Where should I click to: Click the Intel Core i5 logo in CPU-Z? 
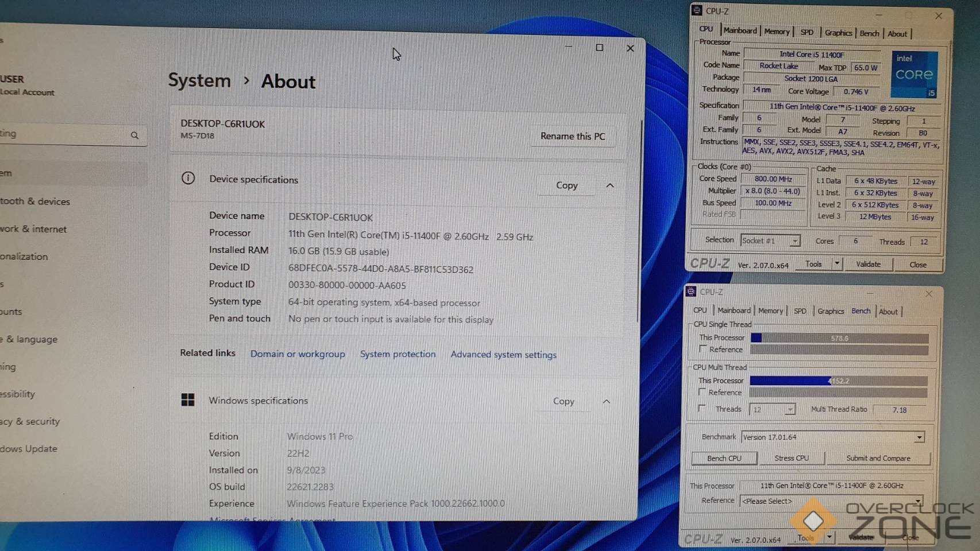tap(914, 75)
